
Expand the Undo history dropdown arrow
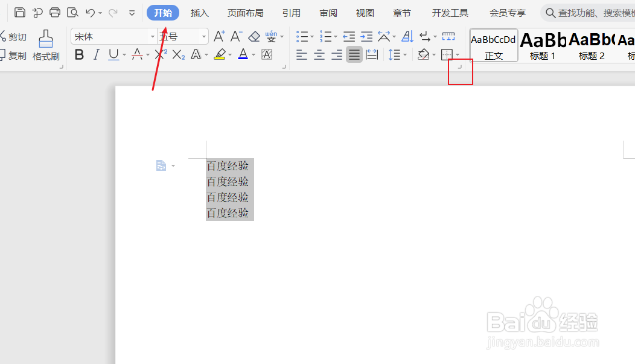pyautogui.click(x=100, y=13)
